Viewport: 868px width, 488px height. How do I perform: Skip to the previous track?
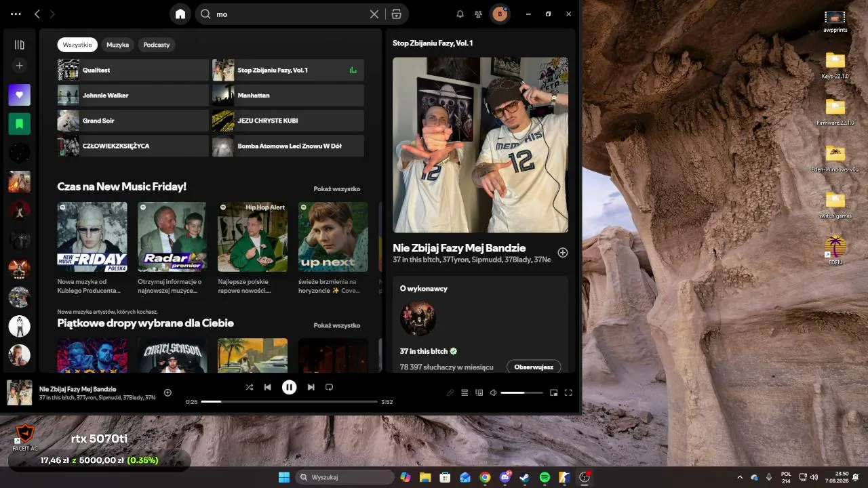[x=268, y=387]
